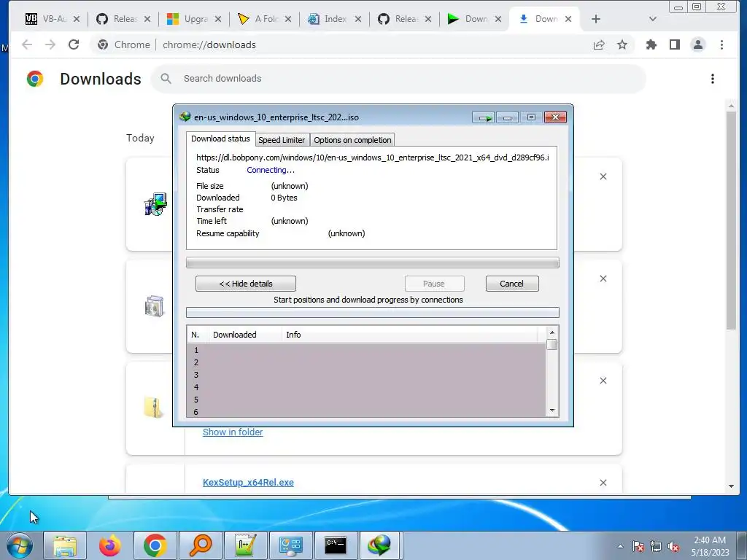The image size is (747, 560).
Task: Remove the third download from list
Action: coord(603,381)
